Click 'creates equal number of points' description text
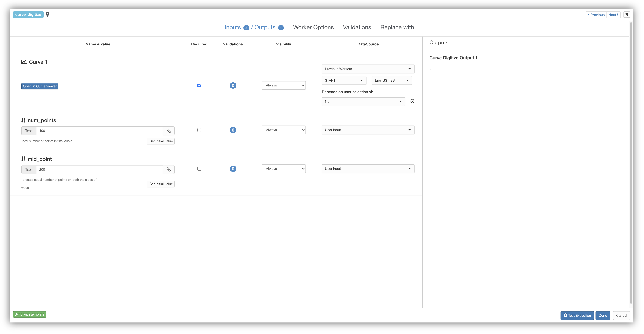This screenshot has width=644, height=334. (59, 184)
